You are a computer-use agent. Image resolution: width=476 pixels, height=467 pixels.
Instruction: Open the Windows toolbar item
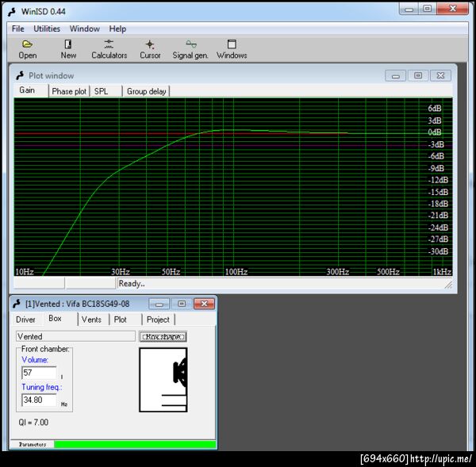click(232, 49)
